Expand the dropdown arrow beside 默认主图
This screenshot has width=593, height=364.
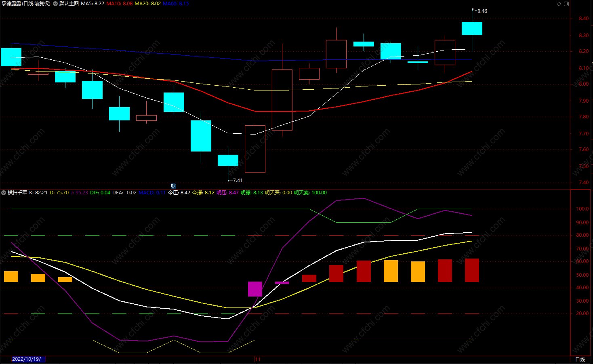pyautogui.click(x=55, y=4)
